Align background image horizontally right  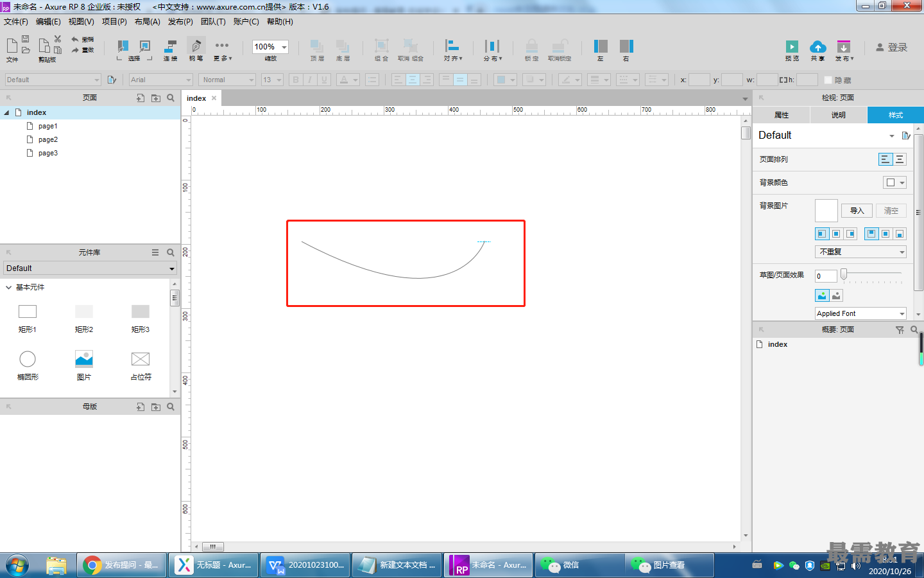850,234
